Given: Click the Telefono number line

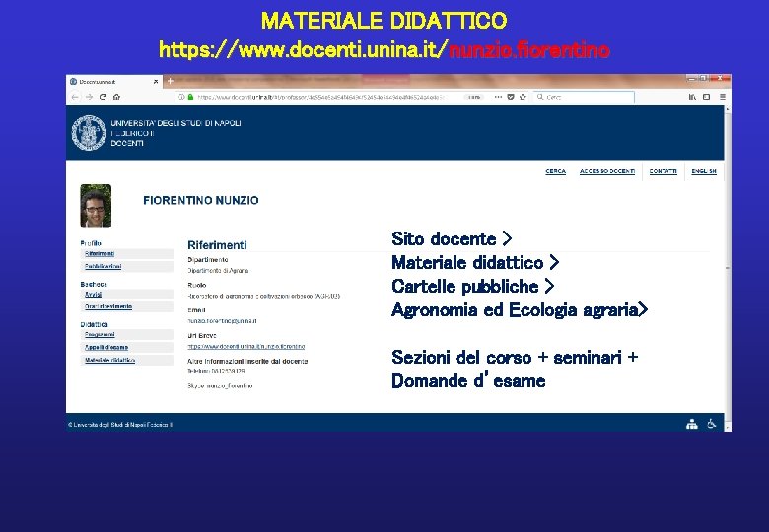Looking at the screenshot, I should [216, 371].
